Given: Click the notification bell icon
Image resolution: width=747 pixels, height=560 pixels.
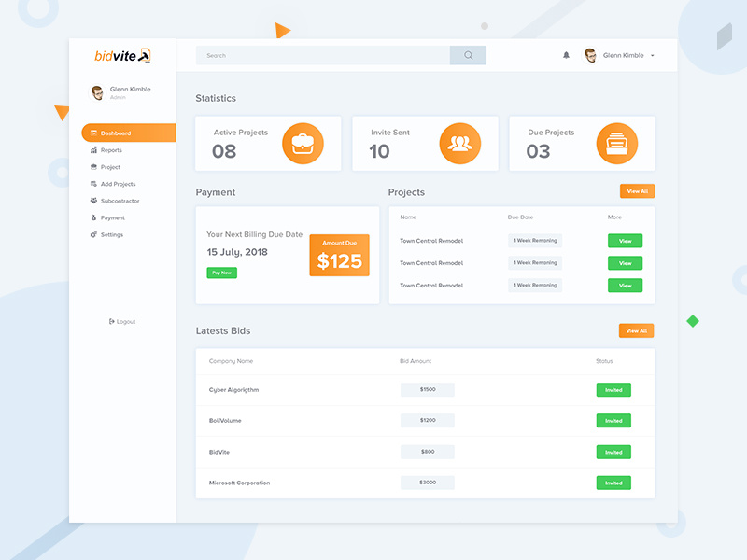Looking at the screenshot, I should pos(566,55).
